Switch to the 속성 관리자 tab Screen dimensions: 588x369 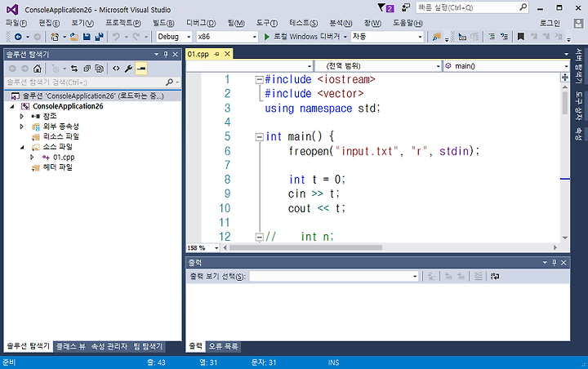click(109, 346)
